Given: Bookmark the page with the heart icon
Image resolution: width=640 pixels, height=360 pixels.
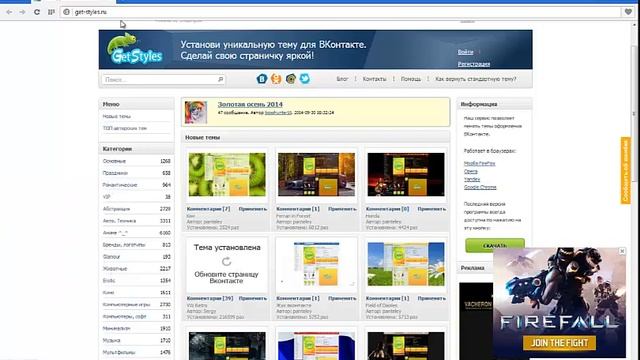Looking at the screenshot, I should [x=629, y=12].
